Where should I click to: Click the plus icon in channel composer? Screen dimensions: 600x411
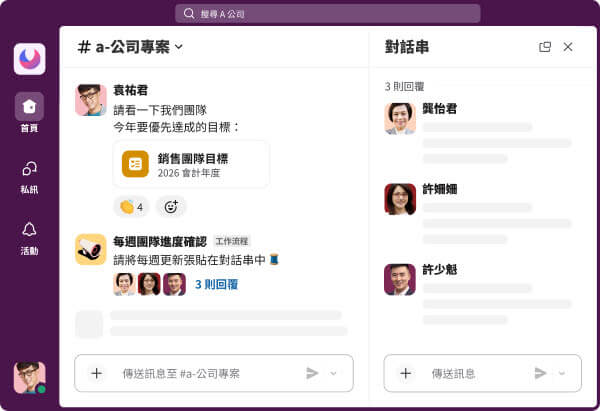[x=96, y=373]
